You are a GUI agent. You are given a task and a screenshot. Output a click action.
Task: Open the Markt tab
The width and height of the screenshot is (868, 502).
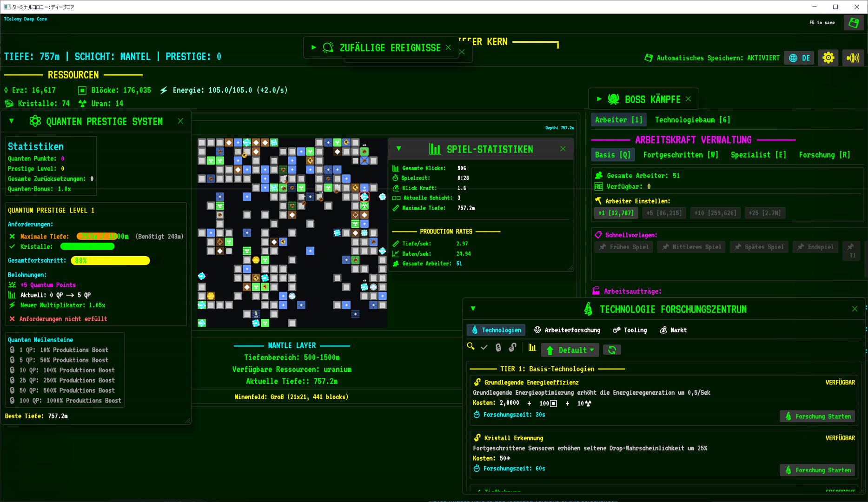pos(673,330)
